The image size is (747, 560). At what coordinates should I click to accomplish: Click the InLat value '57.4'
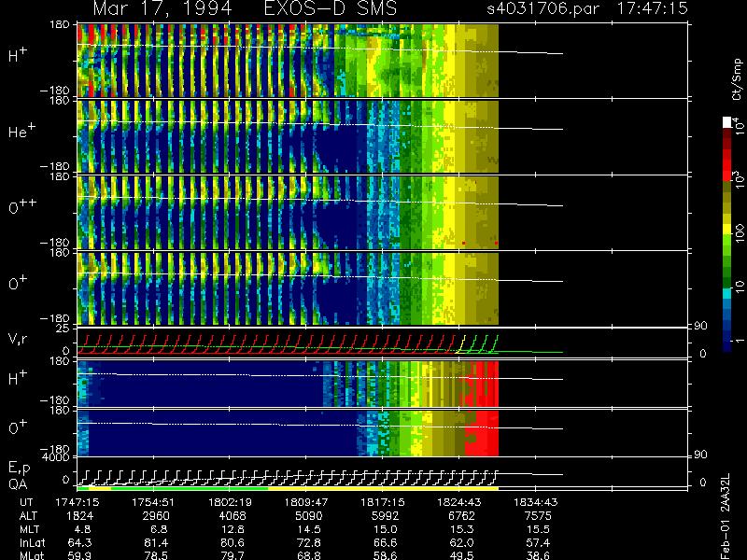538,542
